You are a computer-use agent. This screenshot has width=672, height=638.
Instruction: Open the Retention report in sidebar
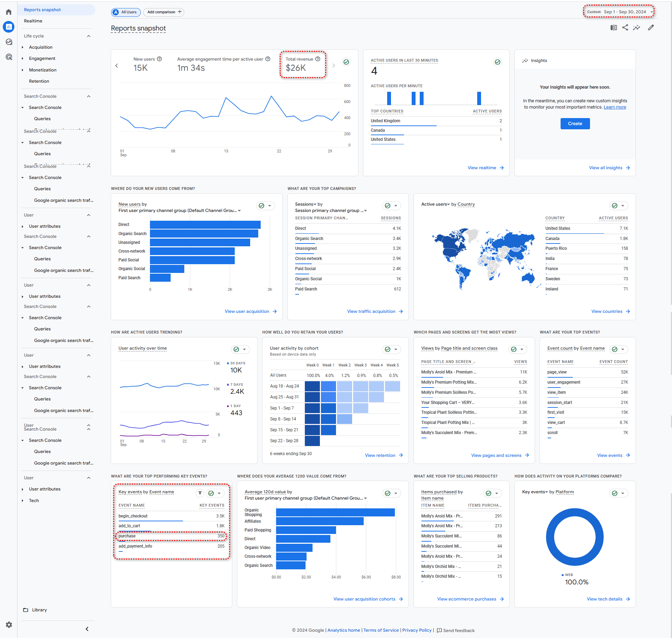pyautogui.click(x=39, y=81)
